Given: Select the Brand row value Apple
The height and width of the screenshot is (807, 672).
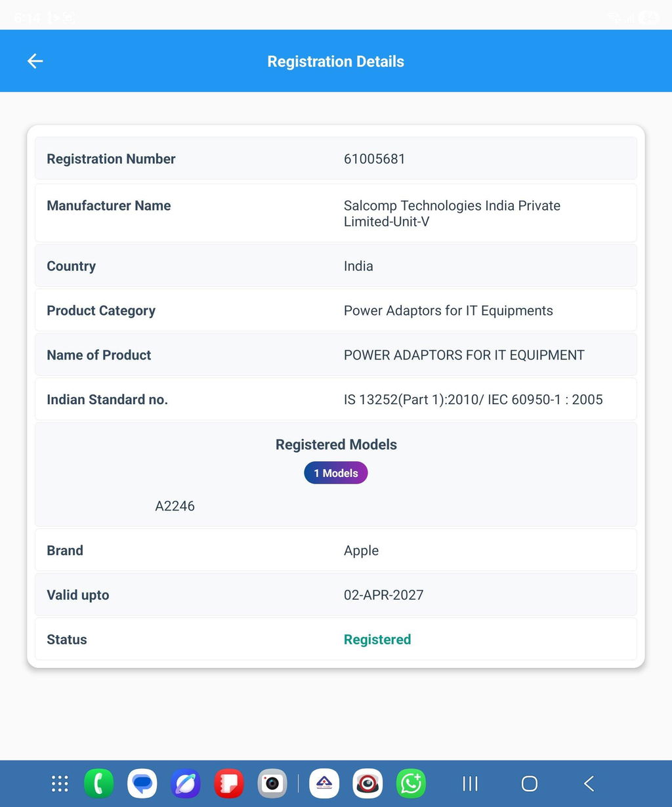Looking at the screenshot, I should tap(362, 551).
